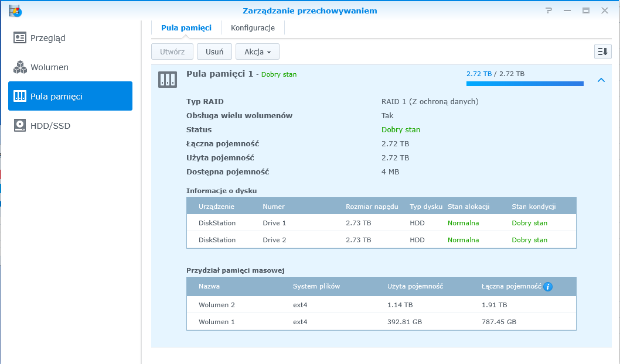Open the Akcja dropdown menu
The height and width of the screenshot is (364, 620).
pos(257,51)
